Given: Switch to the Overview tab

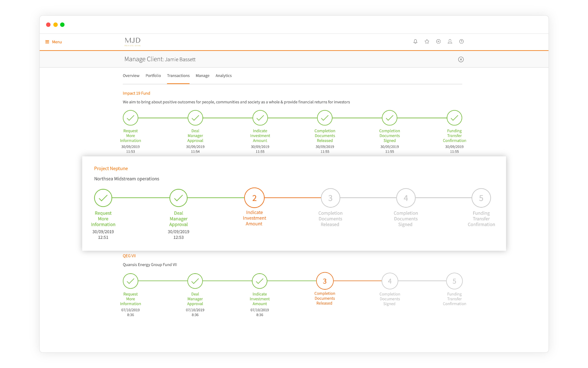Looking at the screenshot, I should (x=131, y=76).
